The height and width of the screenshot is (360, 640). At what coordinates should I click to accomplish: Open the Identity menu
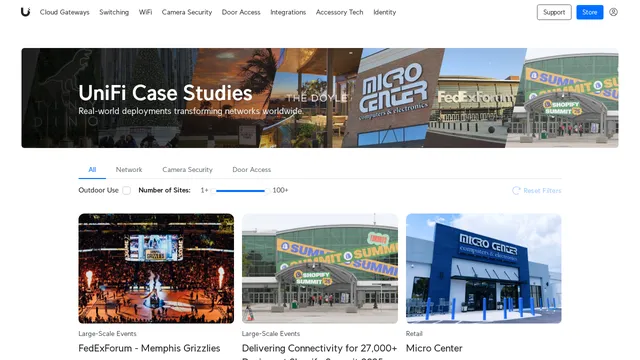pos(384,12)
